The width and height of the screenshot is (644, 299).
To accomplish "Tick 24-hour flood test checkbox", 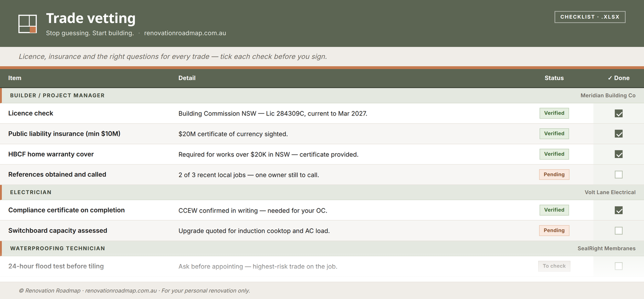I will 619,266.
